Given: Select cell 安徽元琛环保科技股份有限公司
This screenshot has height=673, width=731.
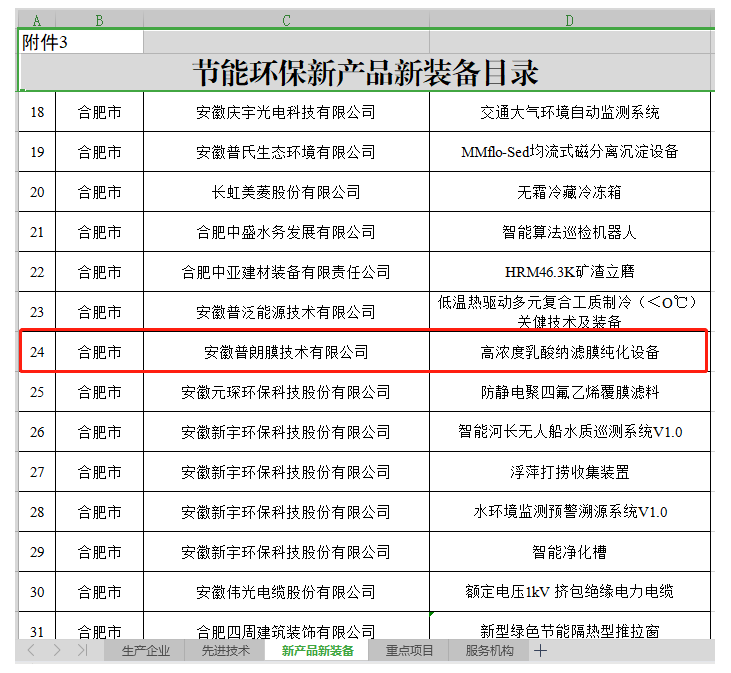Looking at the screenshot, I should [286, 392].
